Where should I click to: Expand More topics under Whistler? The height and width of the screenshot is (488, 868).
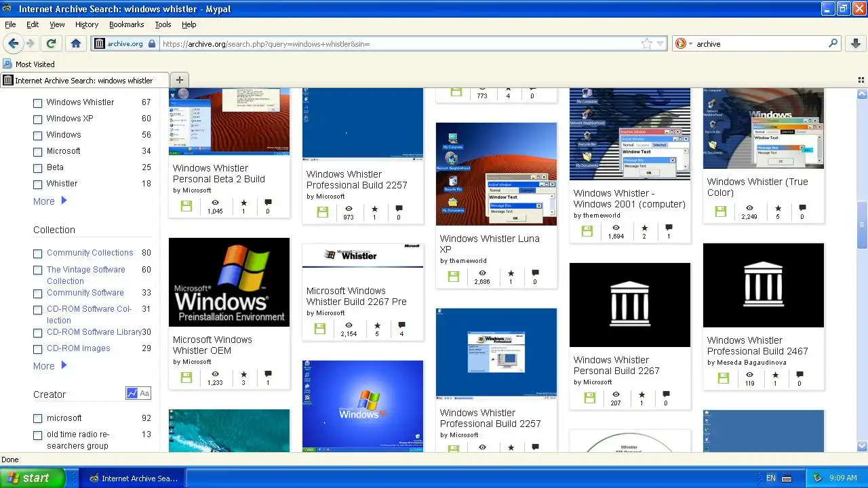[x=50, y=201]
